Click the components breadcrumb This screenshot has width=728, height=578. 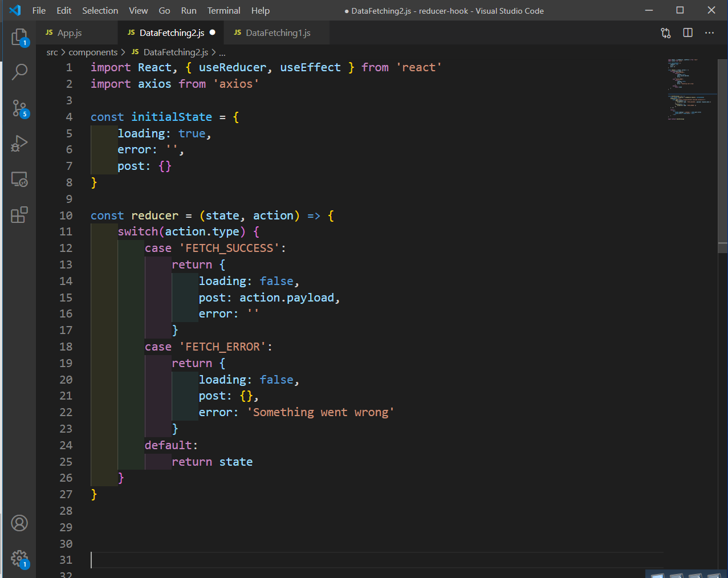93,52
